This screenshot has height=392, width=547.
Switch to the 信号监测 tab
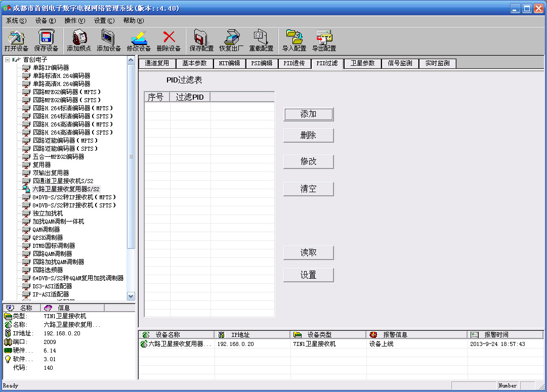pyautogui.click(x=400, y=63)
